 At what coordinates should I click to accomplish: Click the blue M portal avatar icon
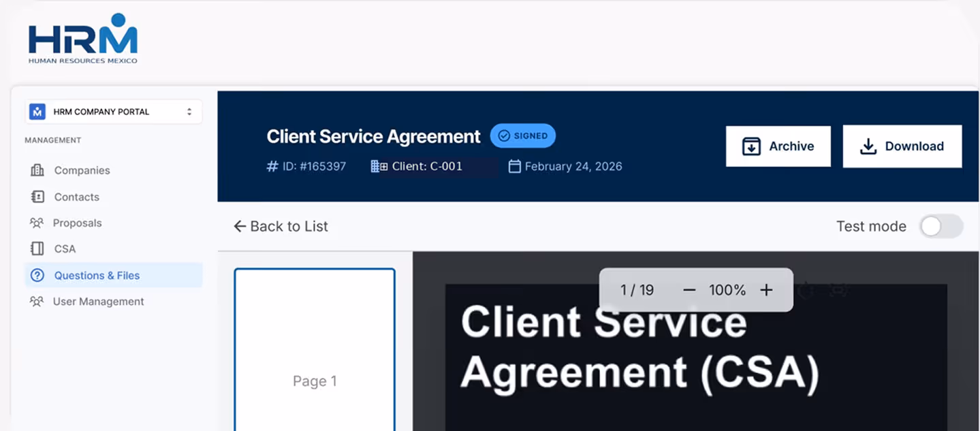[37, 112]
